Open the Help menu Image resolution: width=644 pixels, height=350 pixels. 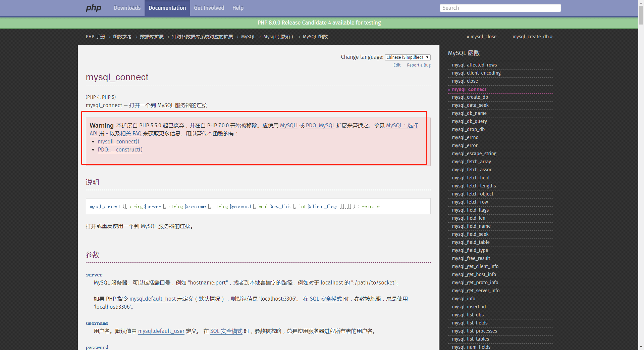(x=238, y=8)
